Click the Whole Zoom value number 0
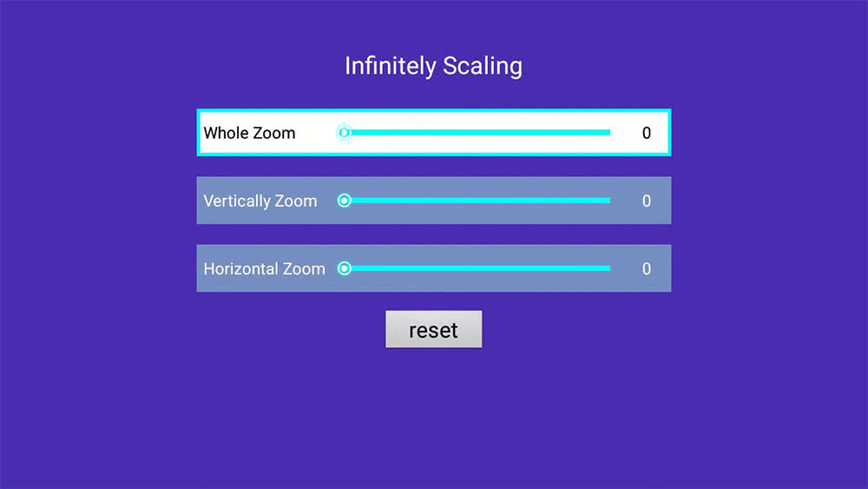The height and width of the screenshot is (489, 868). point(646,133)
